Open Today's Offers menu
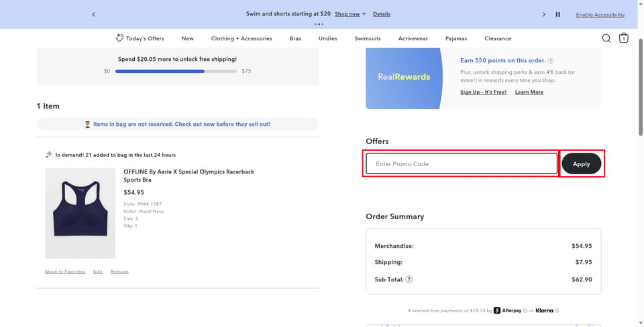The image size is (644, 327). [145, 39]
